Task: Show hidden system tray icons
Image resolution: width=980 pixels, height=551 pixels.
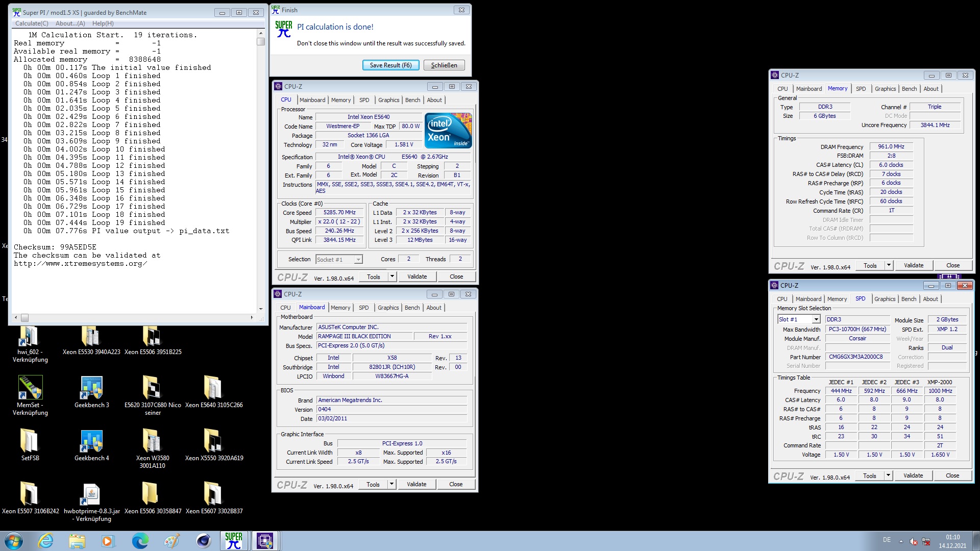Action: (x=901, y=541)
